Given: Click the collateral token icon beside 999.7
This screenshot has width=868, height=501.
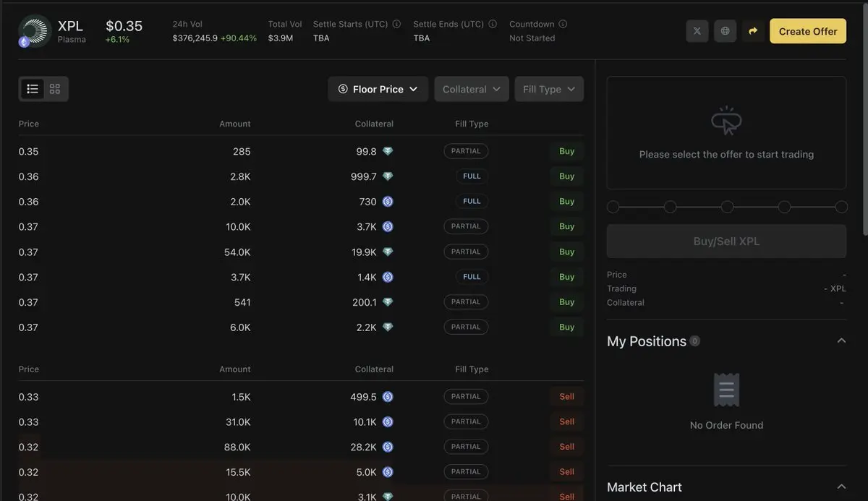Looking at the screenshot, I should coord(388,176).
